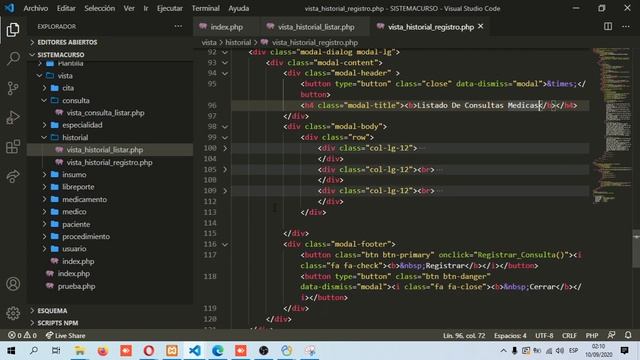Change line ending via CRLF item
Screen dimensions: 640x360
[x=569, y=336]
